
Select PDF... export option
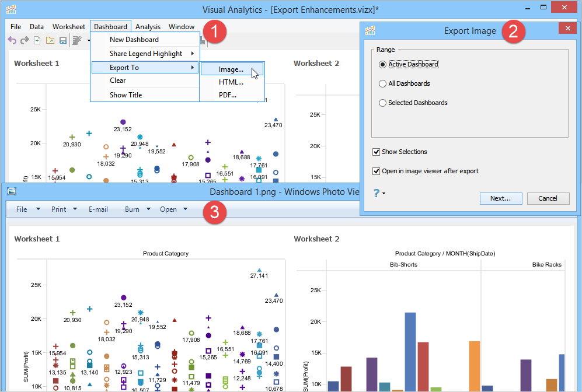[x=232, y=95]
